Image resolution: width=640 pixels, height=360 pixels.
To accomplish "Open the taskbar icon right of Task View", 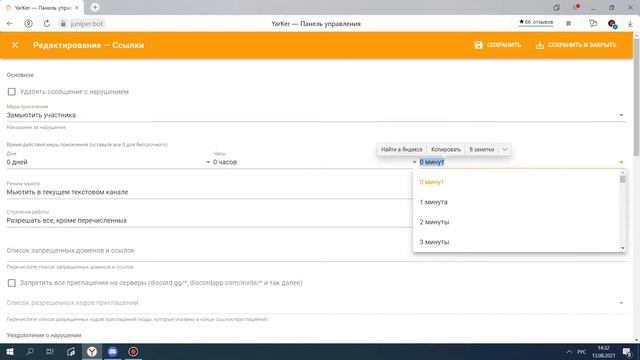I will 71,352.
